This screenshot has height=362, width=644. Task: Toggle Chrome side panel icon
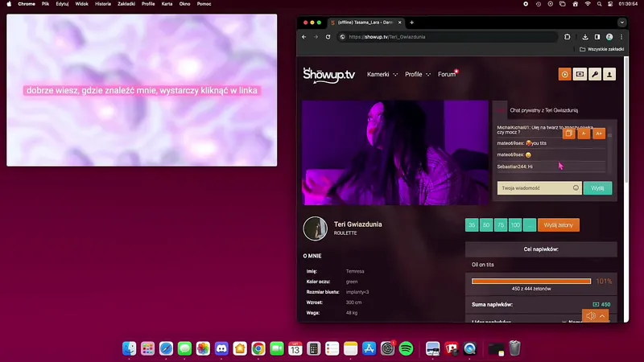[597, 37]
